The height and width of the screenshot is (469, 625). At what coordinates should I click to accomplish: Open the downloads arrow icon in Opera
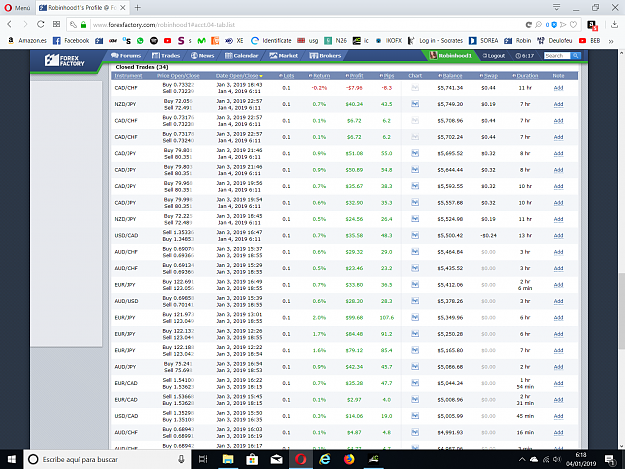(614, 25)
